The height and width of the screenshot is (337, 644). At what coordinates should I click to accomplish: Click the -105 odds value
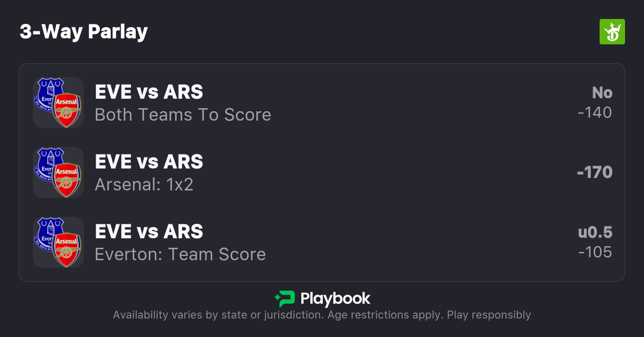point(595,252)
